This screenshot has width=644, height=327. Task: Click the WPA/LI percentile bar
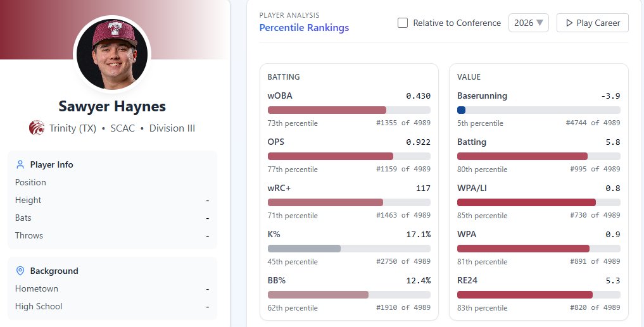pos(538,202)
